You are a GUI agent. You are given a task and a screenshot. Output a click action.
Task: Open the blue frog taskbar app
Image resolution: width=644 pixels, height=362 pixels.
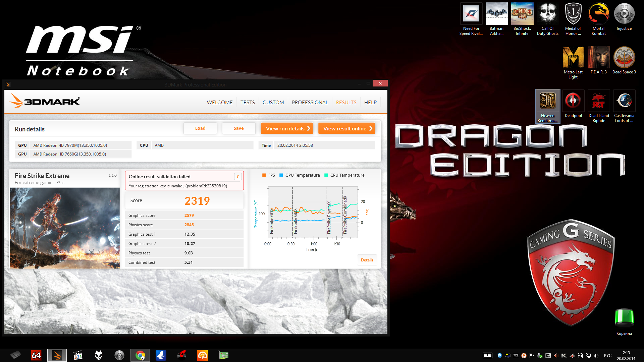(161, 355)
